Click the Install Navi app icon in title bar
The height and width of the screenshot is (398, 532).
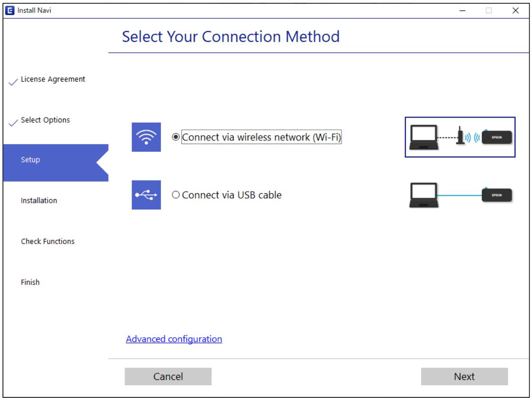(x=10, y=10)
